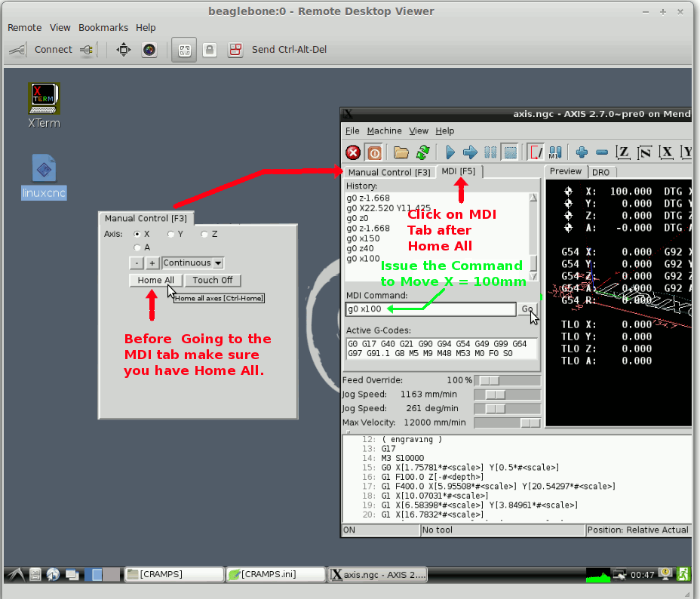This screenshot has width=700, height=599.
Task: Toggle the AXIS machine power button
Action: click(374, 152)
